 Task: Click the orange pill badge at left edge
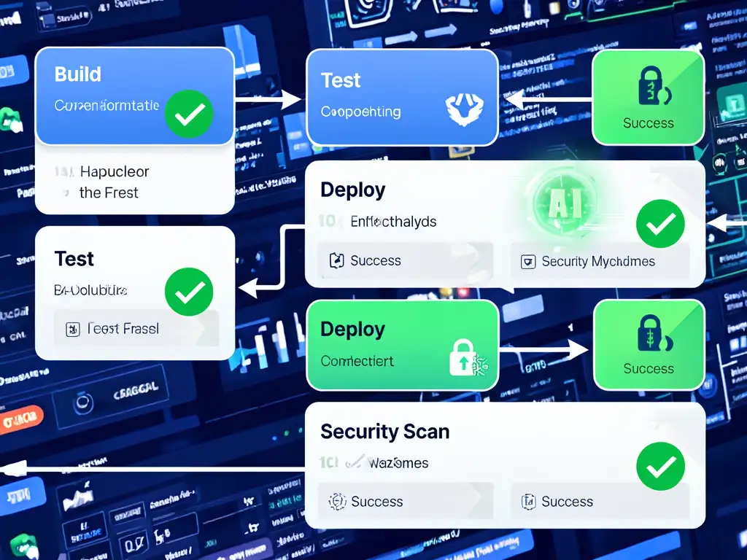coord(21,419)
